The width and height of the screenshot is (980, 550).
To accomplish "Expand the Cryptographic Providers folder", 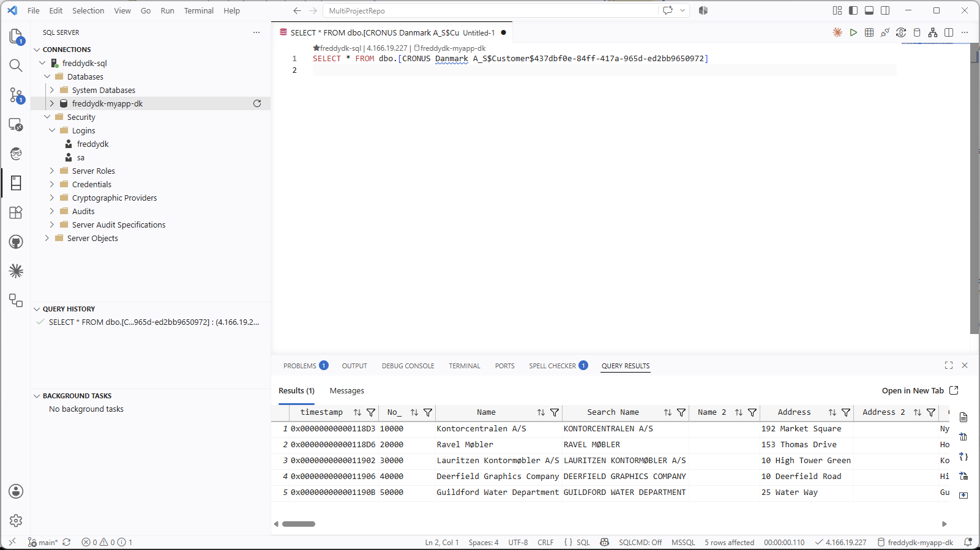I will [x=52, y=198].
